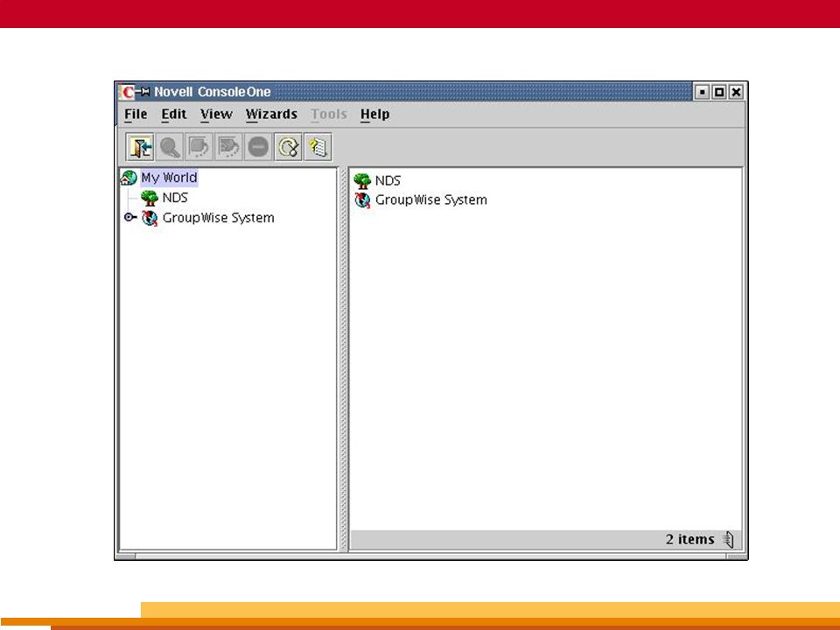Click the GroupWise System icon in left tree
Screen dimensions: 840x630
(x=150, y=218)
